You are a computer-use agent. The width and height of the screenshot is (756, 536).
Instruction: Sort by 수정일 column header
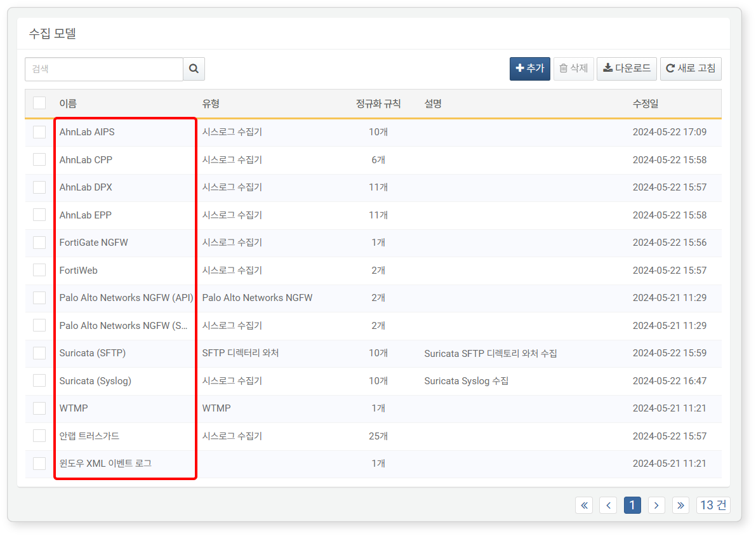[646, 104]
